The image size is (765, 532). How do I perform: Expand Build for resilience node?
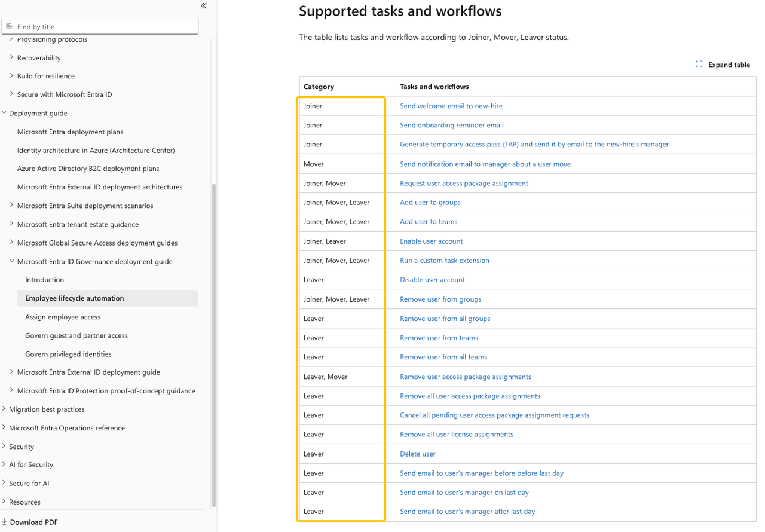(x=12, y=76)
